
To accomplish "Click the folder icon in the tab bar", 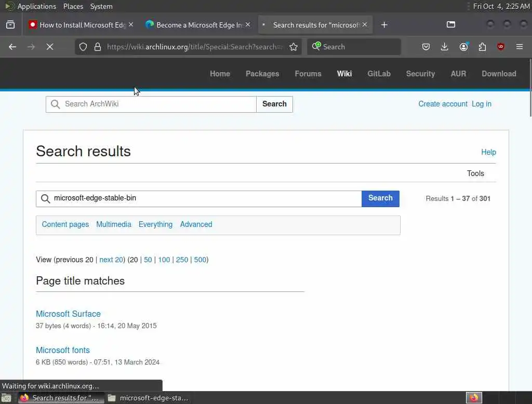I will [x=451, y=24].
